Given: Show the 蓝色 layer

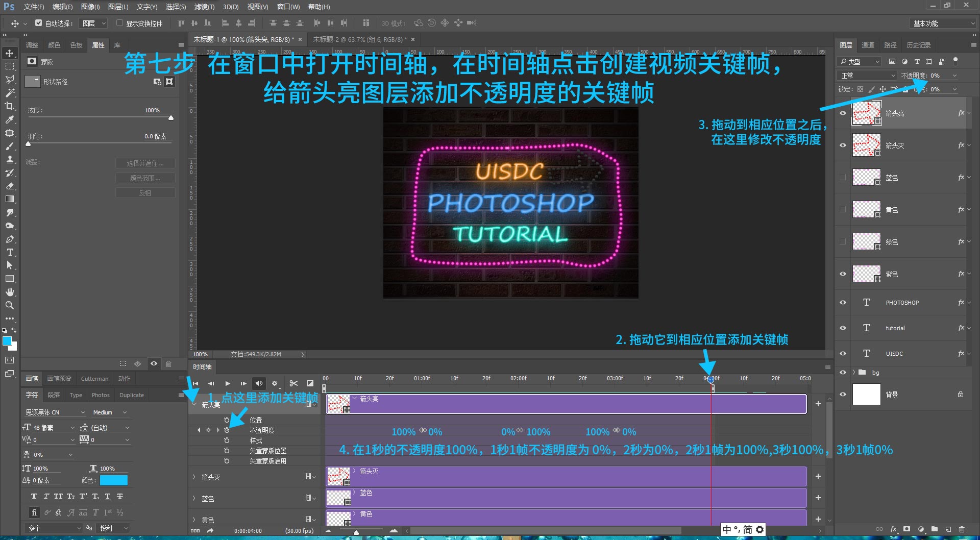Looking at the screenshot, I should pos(843,178).
